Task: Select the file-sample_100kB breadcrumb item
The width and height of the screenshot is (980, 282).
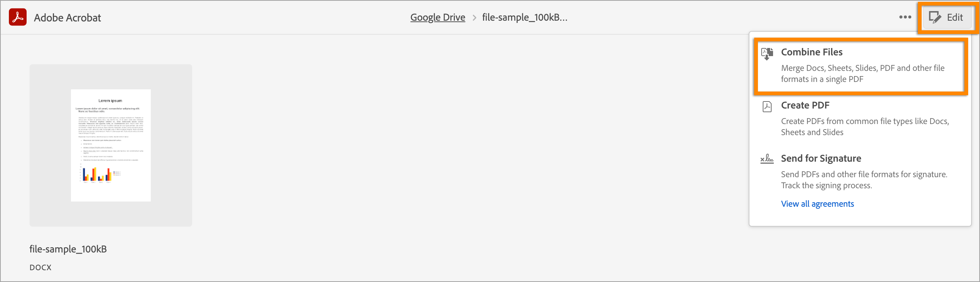Action: 524,17
